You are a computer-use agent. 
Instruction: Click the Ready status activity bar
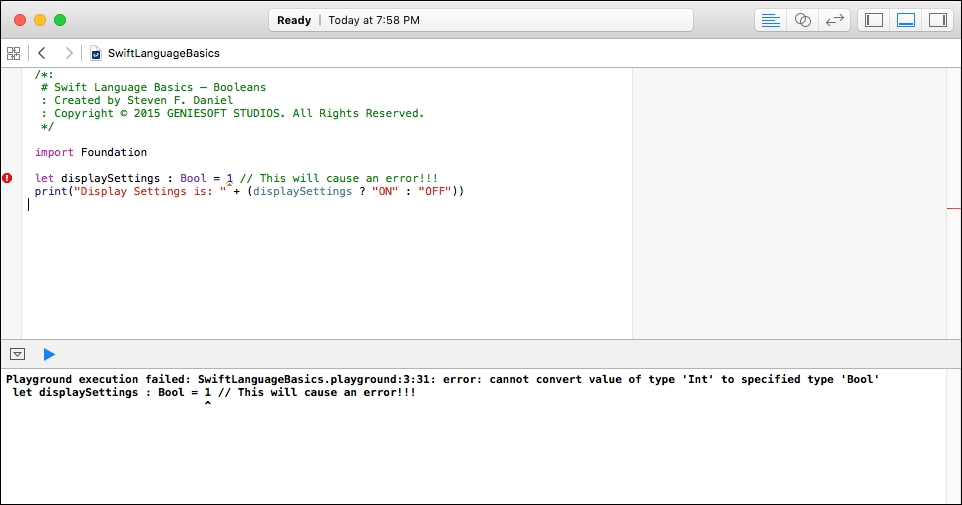pyautogui.click(x=481, y=20)
